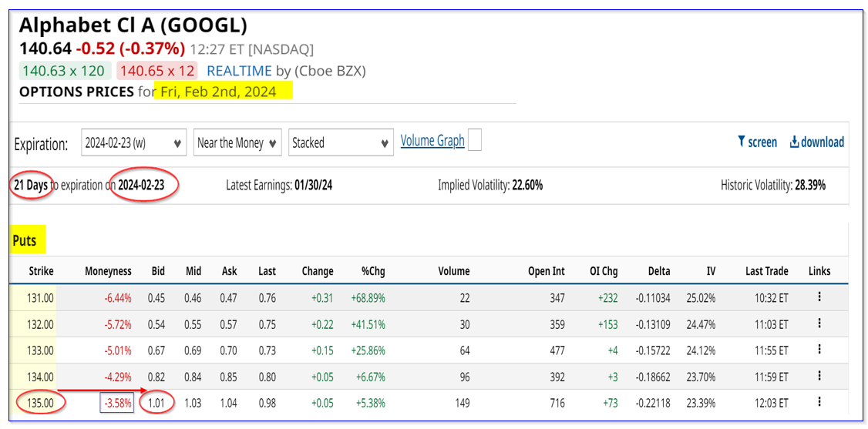Click the screen filter icon
This screenshot has height=429, width=868.
pos(742,142)
